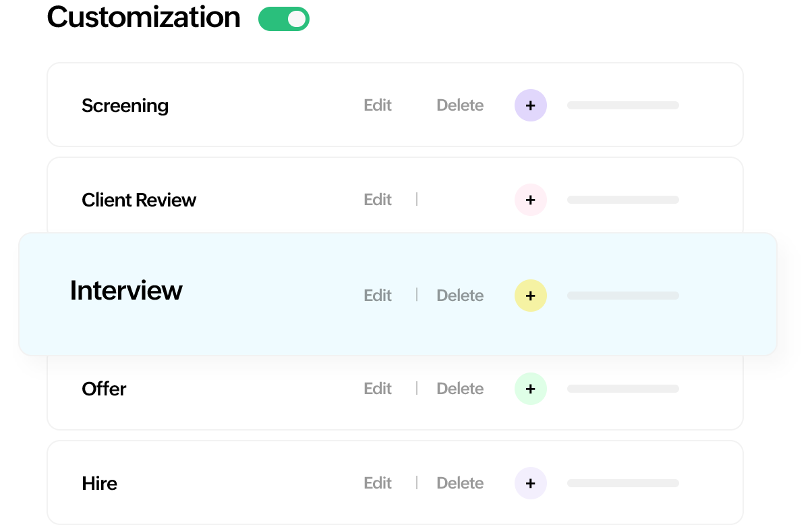The width and height of the screenshot is (812, 525).
Task: Click the pink plus icon for Client Review
Action: coord(531,200)
